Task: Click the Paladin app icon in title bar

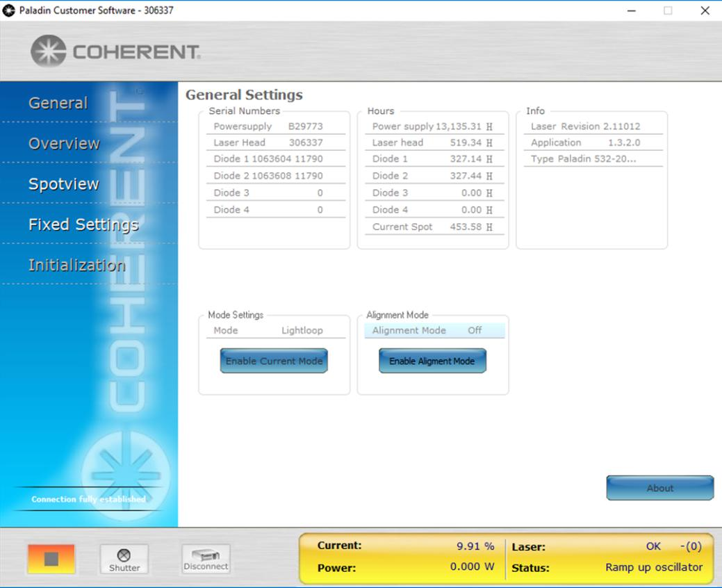Action: pos(9,10)
